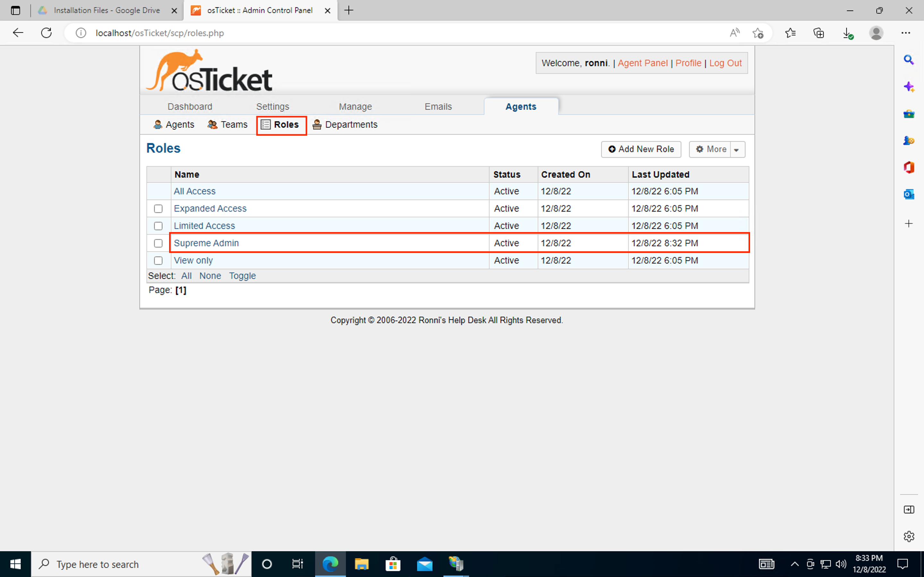Launch Mail from the taskbar
Screen dimensions: 924x577
(424, 564)
